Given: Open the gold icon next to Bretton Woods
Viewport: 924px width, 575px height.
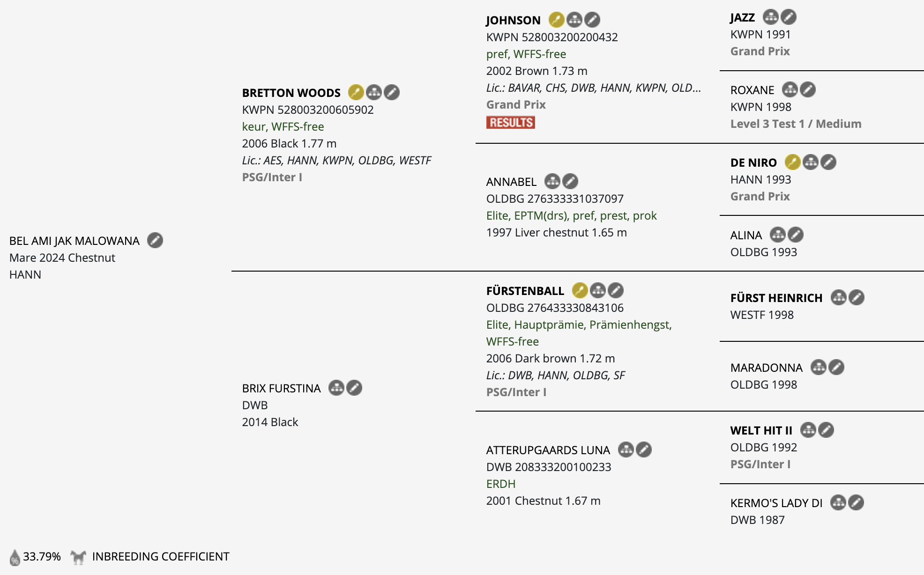Looking at the screenshot, I should click(356, 92).
